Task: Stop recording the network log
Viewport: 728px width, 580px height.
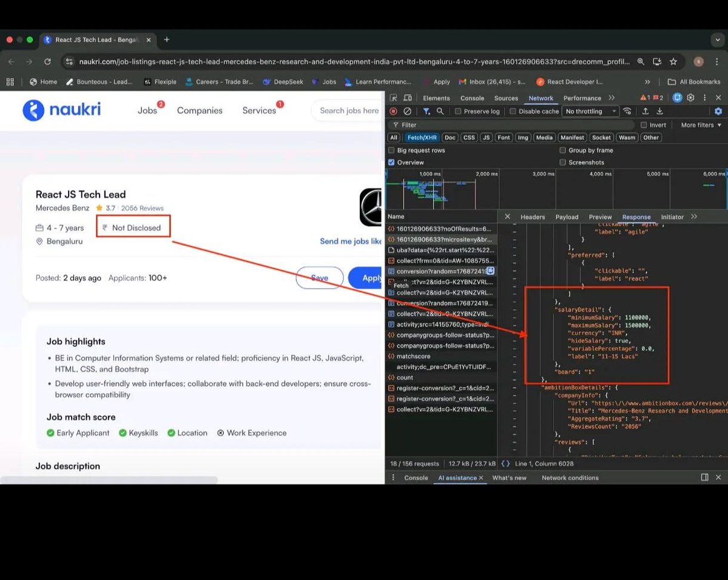Action: pyautogui.click(x=393, y=111)
